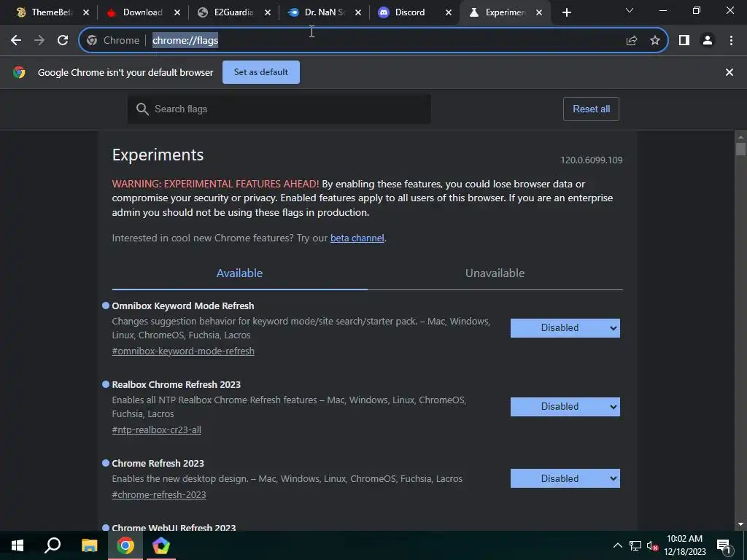Viewport: 747px width, 560px height.
Task: Click the Chrome Refresh 2023 flag title
Action: click(158, 463)
